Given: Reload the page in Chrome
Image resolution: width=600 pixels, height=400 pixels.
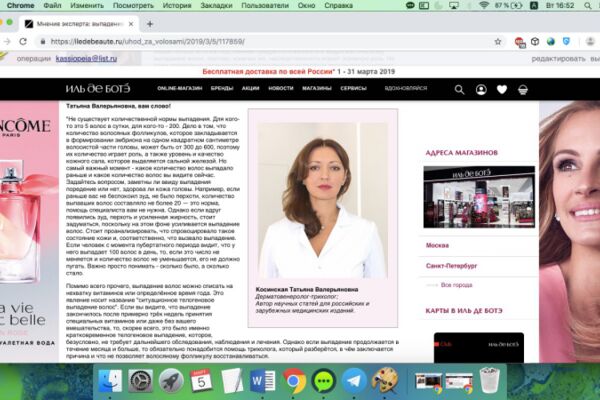Looking at the screenshot, I should 23,41.
